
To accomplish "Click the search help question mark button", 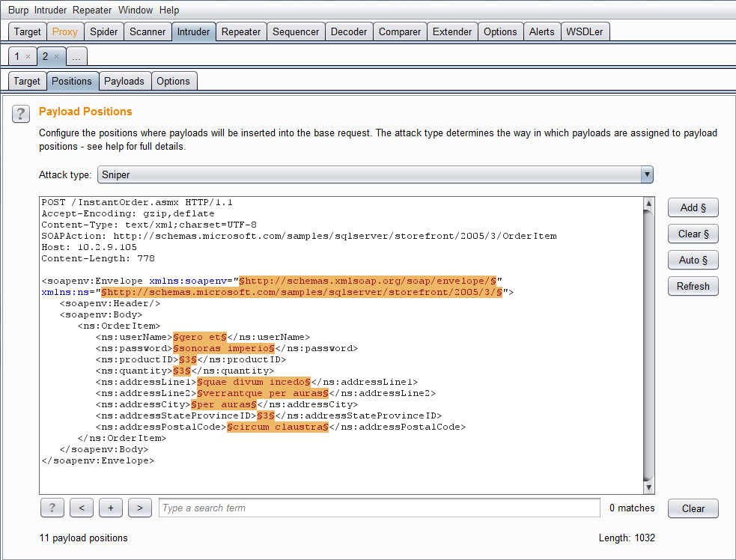I will [x=52, y=508].
